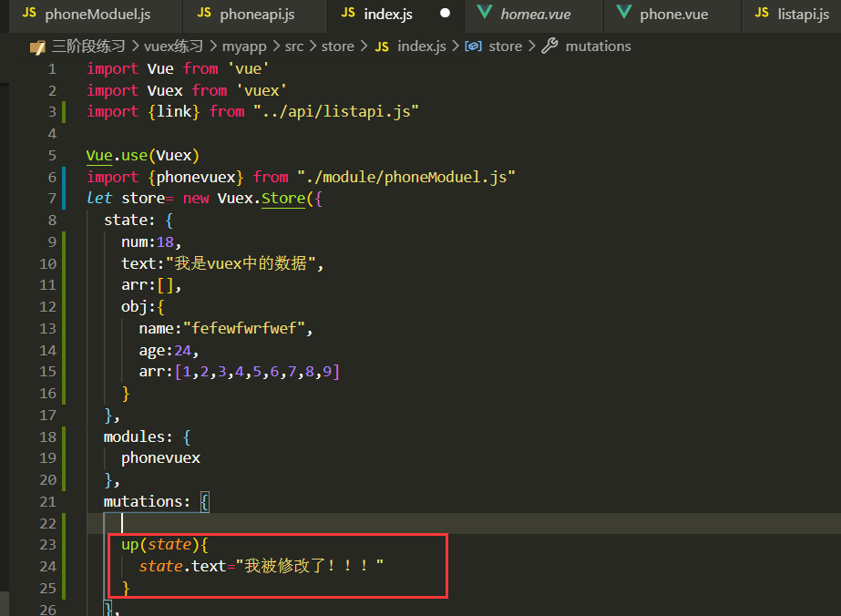The height and width of the screenshot is (616, 841).
Task: Open the phoneapi.js editor tab
Action: click(x=255, y=15)
